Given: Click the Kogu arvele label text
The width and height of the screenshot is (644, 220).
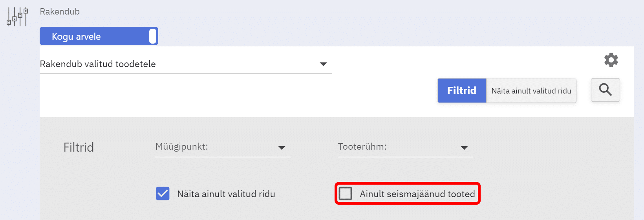Looking at the screenshot, I should 76,37.
